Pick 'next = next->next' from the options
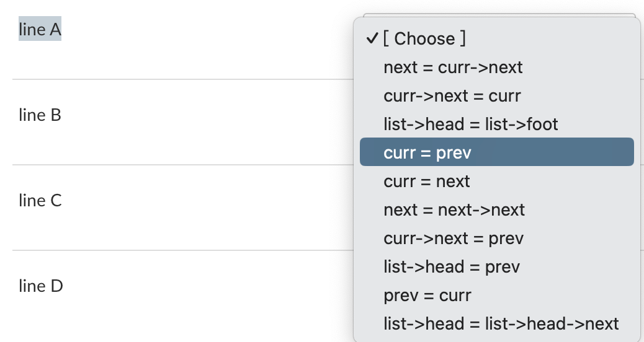This screenshot has height=342, width=644. pyautogui.click(x=496, y=210)
